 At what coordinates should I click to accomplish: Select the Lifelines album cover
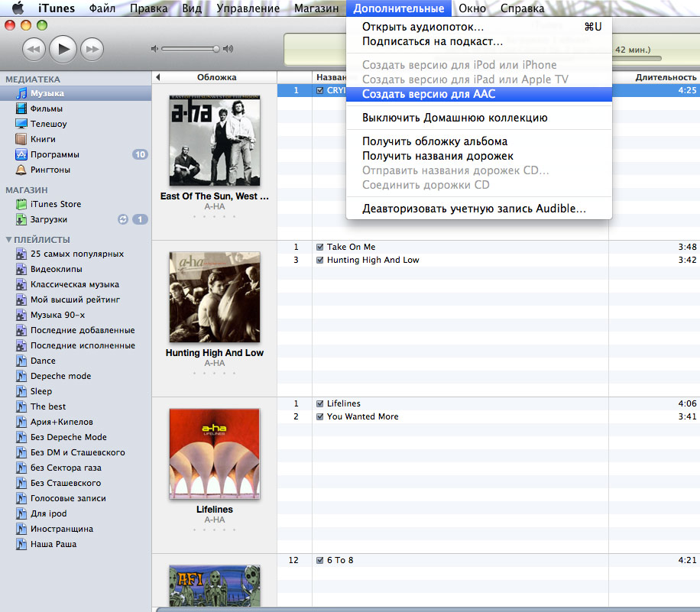pyautogui.click(x=215, y=454)
